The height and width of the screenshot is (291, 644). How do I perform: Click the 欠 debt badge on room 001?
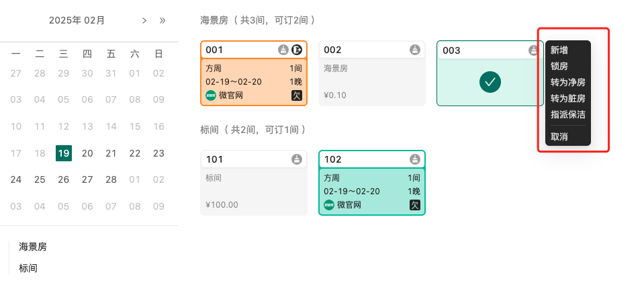point(297,95)
